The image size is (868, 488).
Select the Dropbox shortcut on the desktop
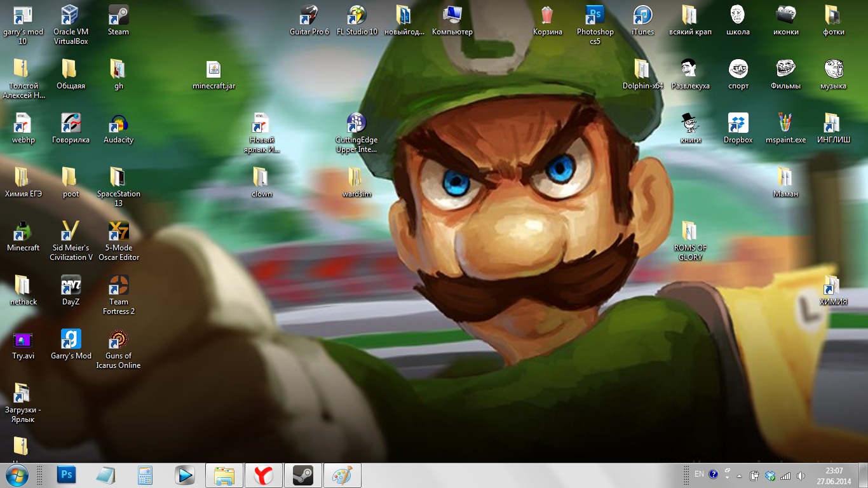[x=738, y=128]
